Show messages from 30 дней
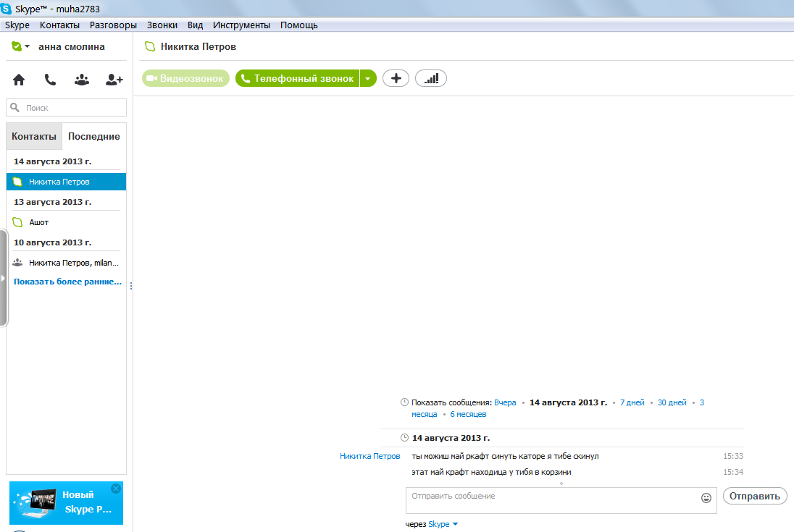 tap(672, 402)
